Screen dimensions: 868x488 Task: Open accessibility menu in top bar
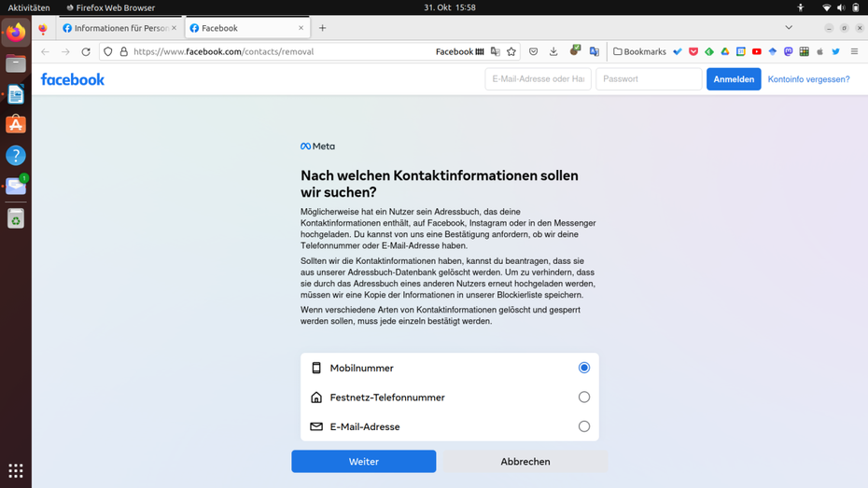coord(801,7)
